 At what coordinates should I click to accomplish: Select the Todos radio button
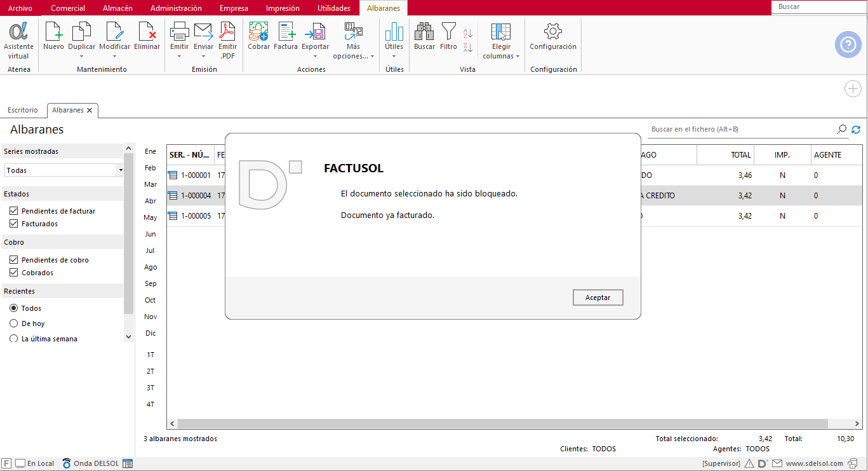(14, 308)
